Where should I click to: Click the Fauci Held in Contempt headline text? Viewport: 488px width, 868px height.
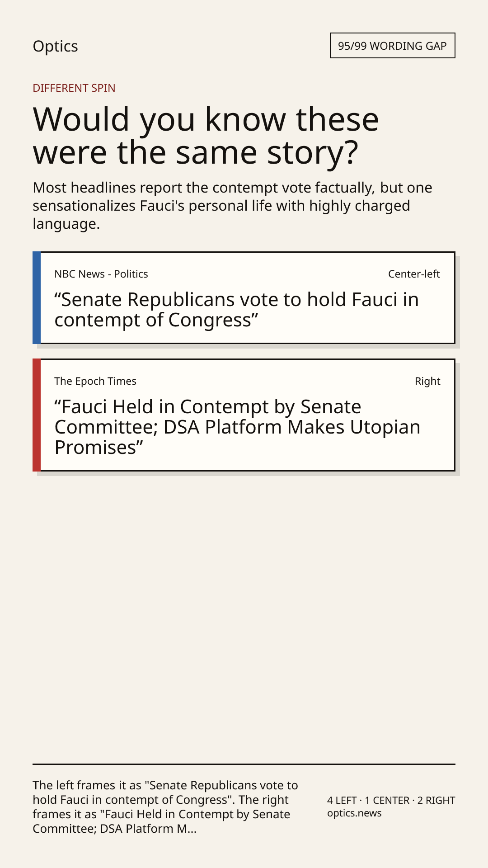coord(238,427)
